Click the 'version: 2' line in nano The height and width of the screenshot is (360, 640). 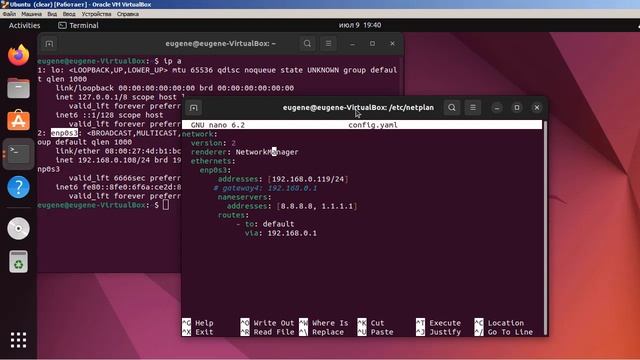pos(213,143)
